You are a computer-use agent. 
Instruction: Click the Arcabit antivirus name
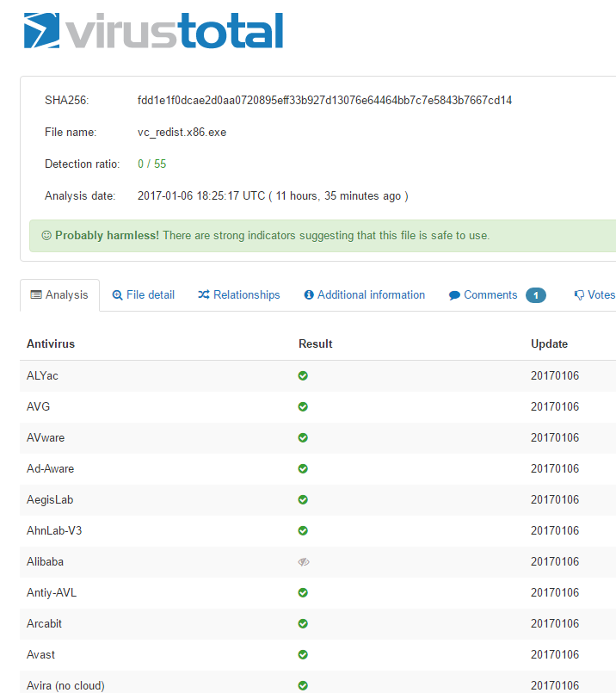pos(44,623)
